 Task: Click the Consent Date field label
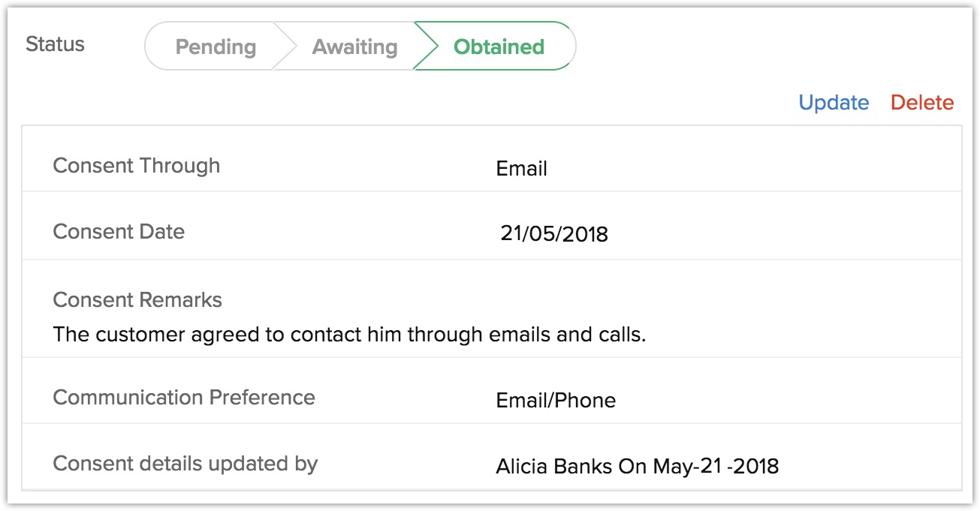tap(119, 232)
